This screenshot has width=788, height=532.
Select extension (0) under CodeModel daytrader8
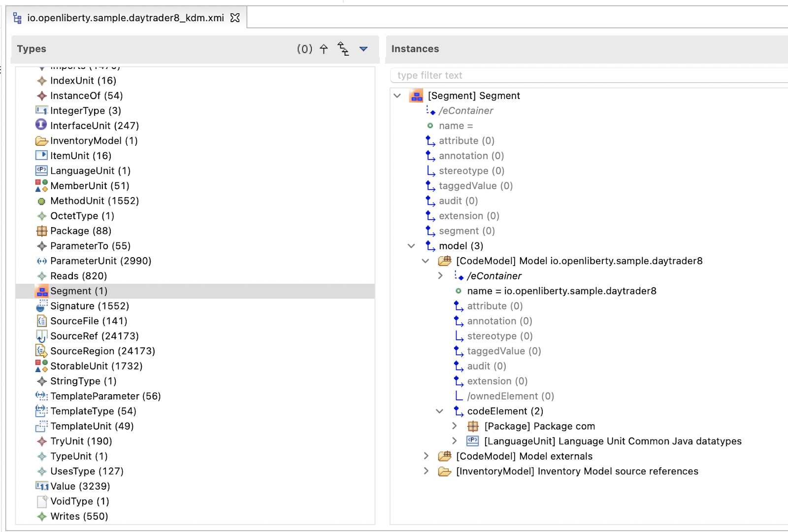[x=497, y=381]
